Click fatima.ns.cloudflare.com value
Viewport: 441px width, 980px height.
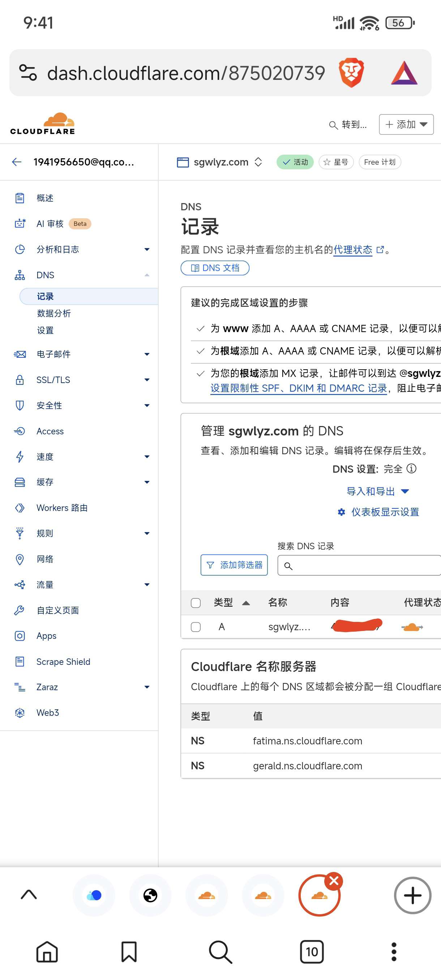[308, 741]
